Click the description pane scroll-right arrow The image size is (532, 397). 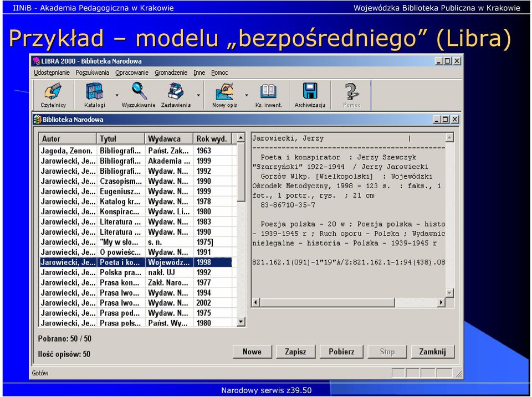click(x=441, y=302)
